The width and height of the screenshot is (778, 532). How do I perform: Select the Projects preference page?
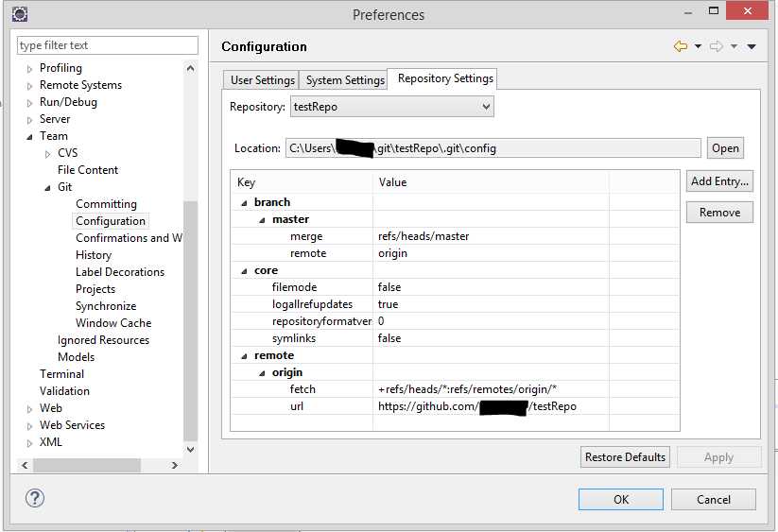click(95, 289)
